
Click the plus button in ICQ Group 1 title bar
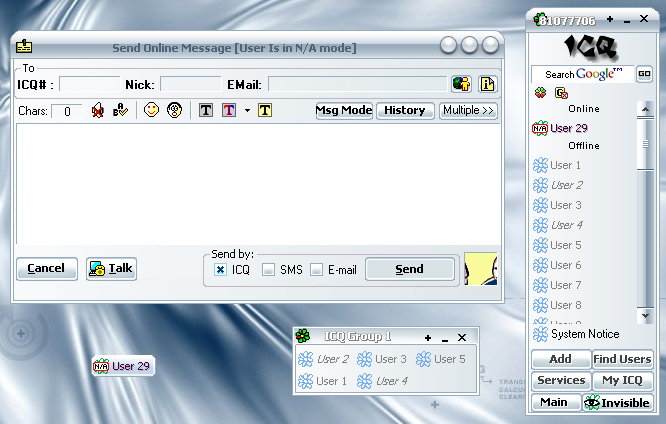pyautogui.click(x=428, y=338)
